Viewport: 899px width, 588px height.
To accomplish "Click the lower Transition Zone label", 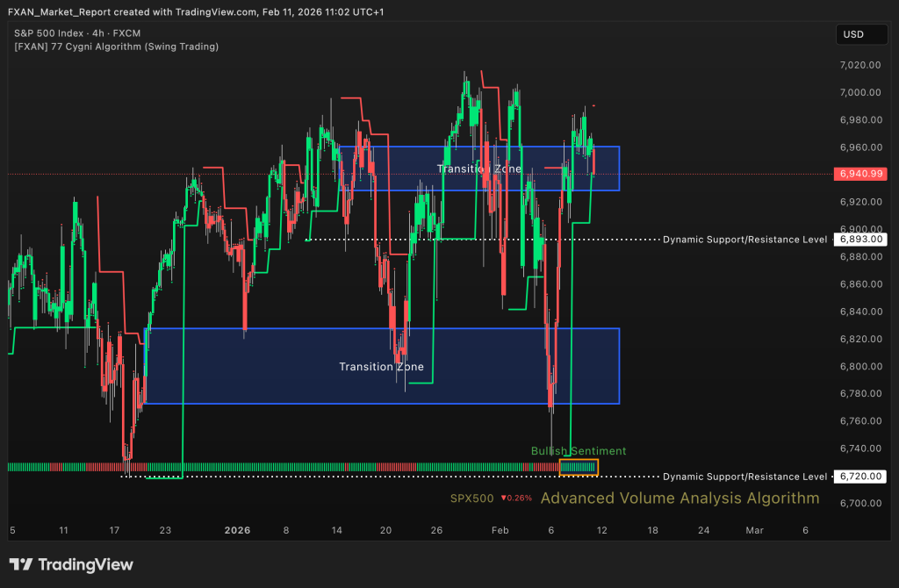I will [x=381, y=367].
